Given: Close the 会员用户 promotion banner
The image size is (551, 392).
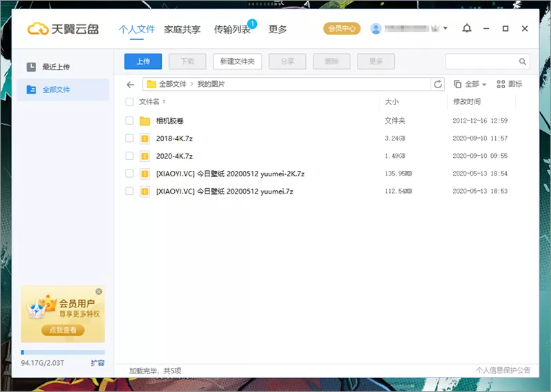Looking at the screenshot, I should (98, 291).
